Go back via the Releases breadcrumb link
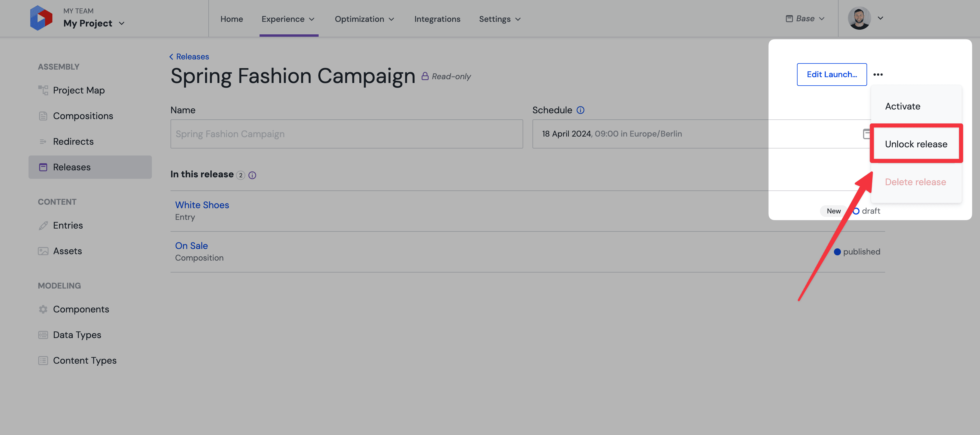This screenshot has width=980, height=435. [x=189, y=56]
